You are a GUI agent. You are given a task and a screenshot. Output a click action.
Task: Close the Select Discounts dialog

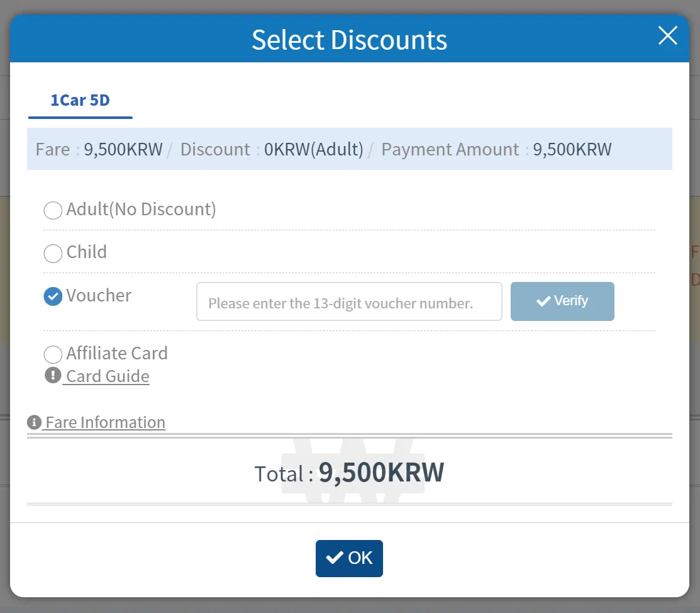tap(667, 36)
